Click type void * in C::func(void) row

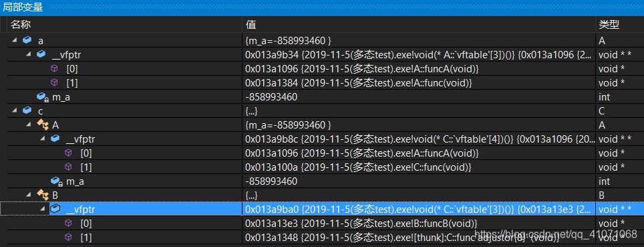pyautogui.click(x=611, y=167)
